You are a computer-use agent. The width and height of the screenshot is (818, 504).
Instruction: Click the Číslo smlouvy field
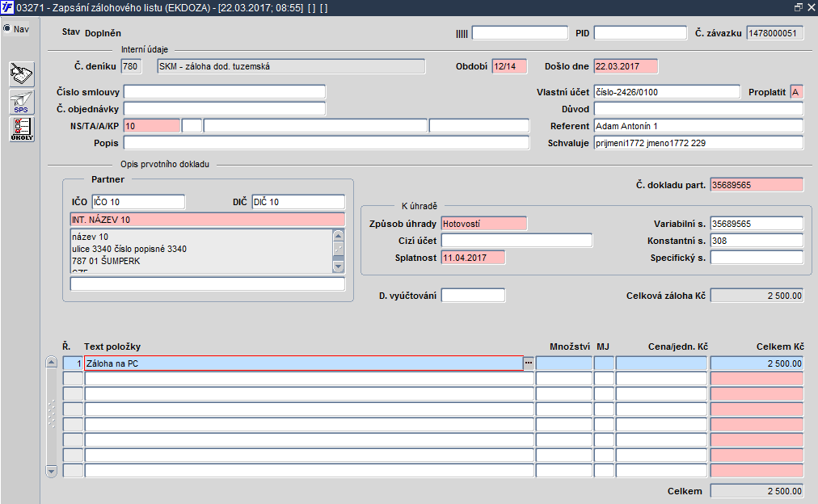click(x=225, y=92)
